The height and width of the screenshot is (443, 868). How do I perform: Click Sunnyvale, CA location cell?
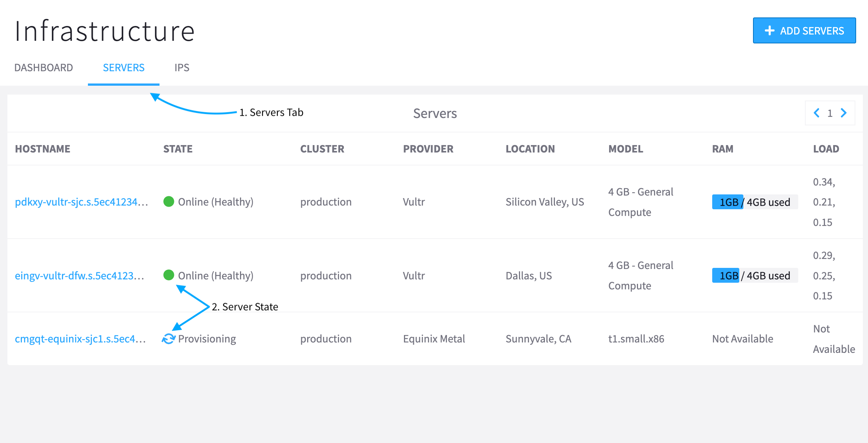click(x=538, y=339)
